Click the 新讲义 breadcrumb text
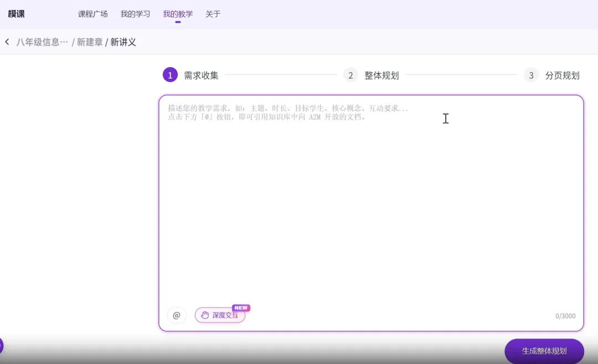598x364 pixels. coord(123,42)
